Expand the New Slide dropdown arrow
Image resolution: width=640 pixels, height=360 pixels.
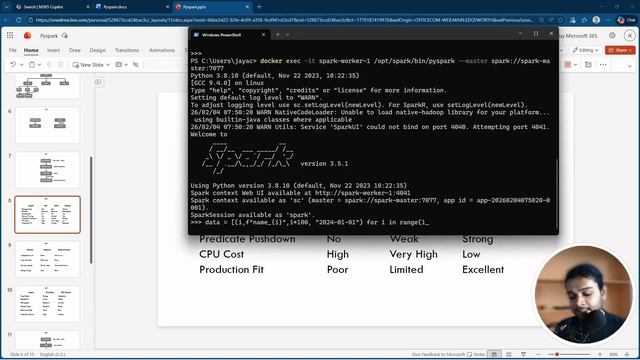[x=108, y=64]
